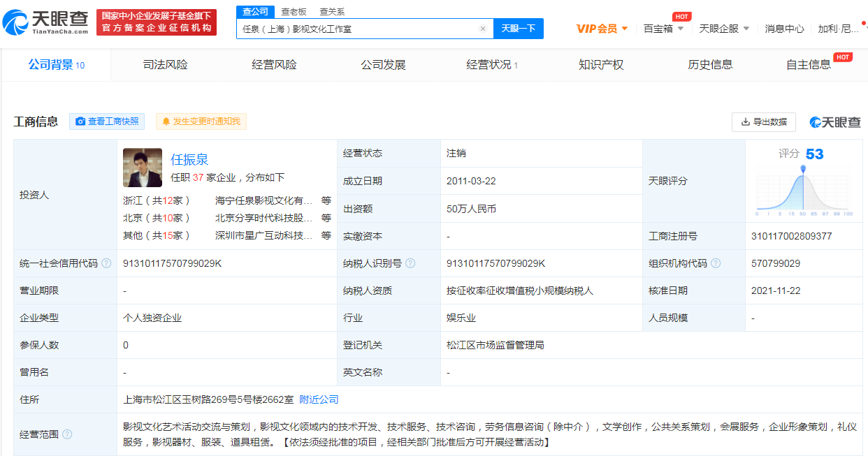Viewport: 868px width, 456px height.
Task: Click the 导出数据 button
Action: click(764, 122)
